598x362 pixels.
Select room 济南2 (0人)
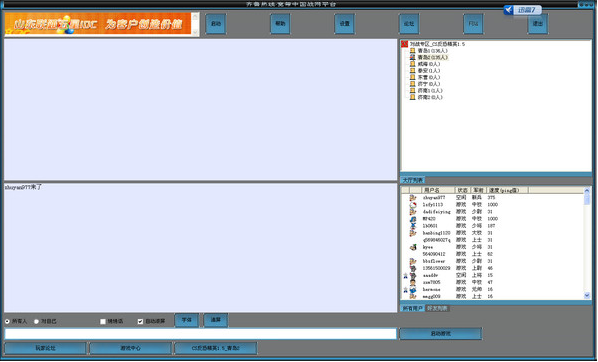[430, 97]
